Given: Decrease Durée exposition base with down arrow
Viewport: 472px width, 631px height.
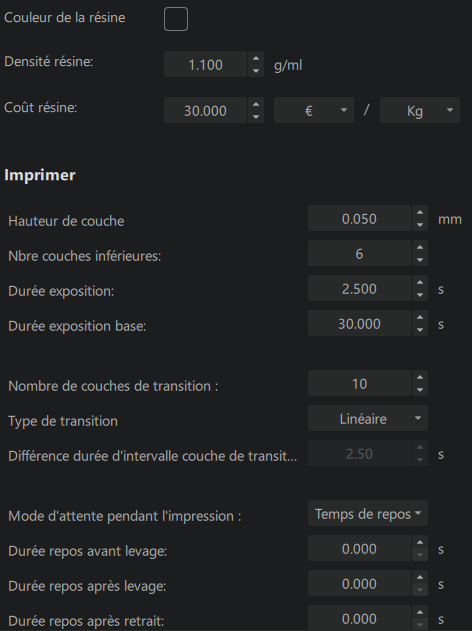Looking at the screenshot, I should coord(420,330).
